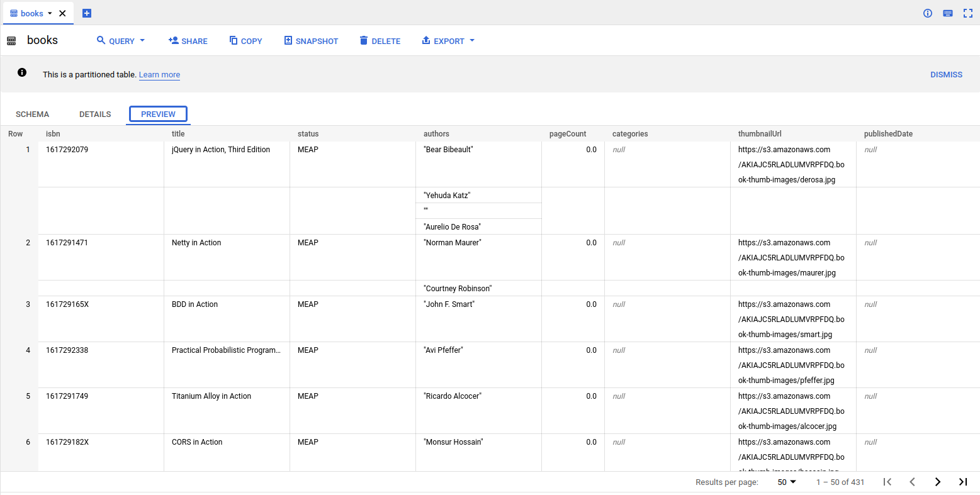Open a new tab with the plus icon
The image size is (980, 495).
click(87, 13)
